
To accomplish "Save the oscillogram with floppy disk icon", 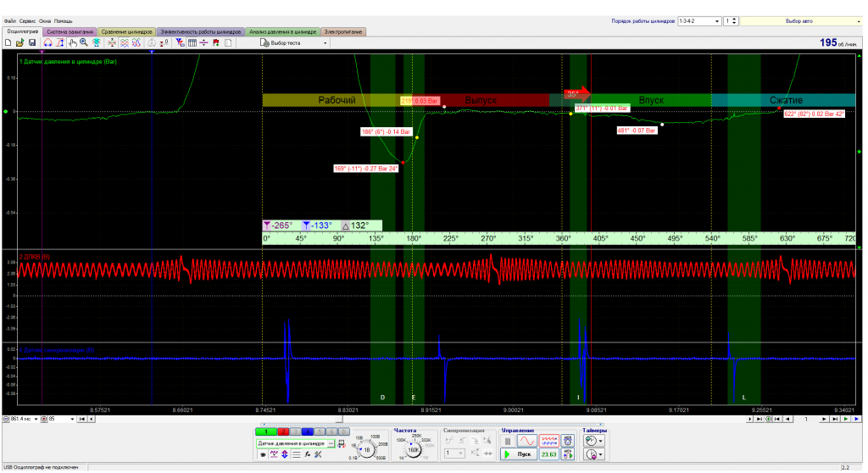I will (32, 42).
